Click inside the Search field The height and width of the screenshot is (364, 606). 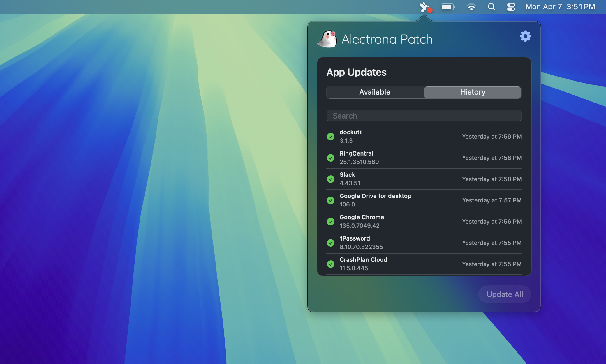click(x=424, y=116)
